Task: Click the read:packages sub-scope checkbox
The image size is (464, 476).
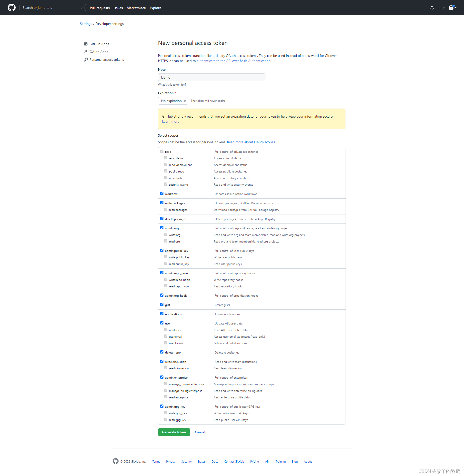Action: click(166, 209)
